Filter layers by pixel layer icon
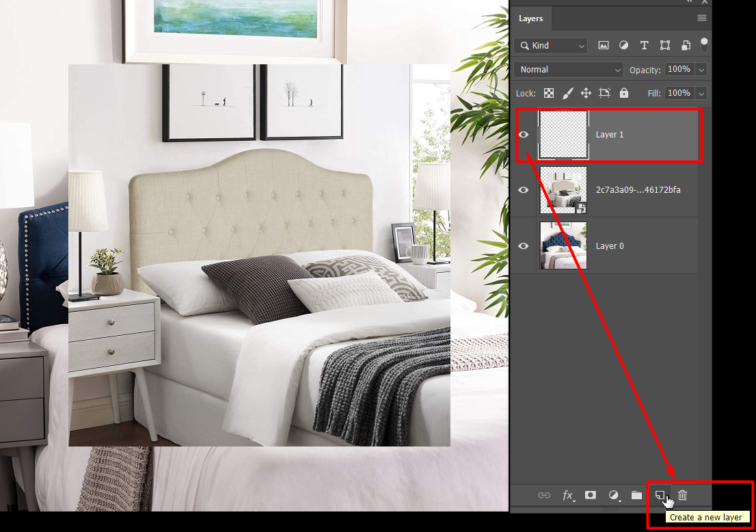The width and height of the screenshot is (756, 532). tap(603, 45)
